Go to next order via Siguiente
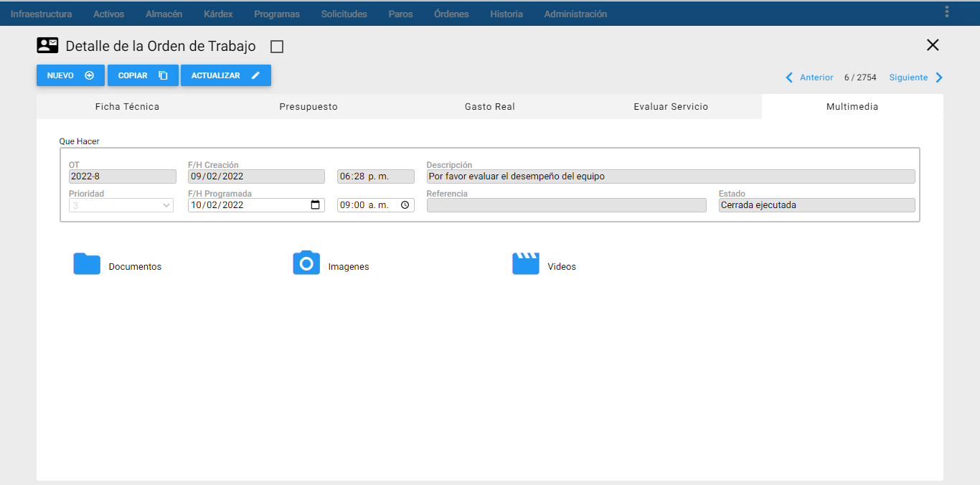Screen dimensions: 980x485 (908, 77)
